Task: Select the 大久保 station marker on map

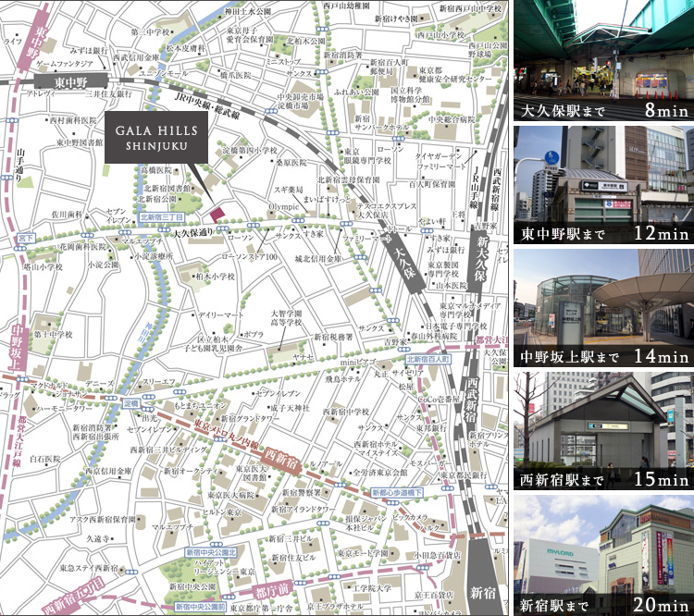Action: (404, 262)
